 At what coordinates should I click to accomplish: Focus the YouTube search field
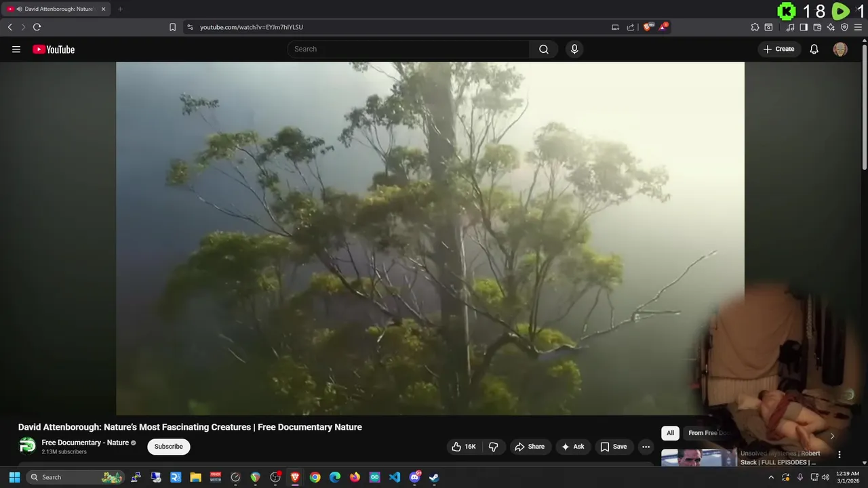408,49
